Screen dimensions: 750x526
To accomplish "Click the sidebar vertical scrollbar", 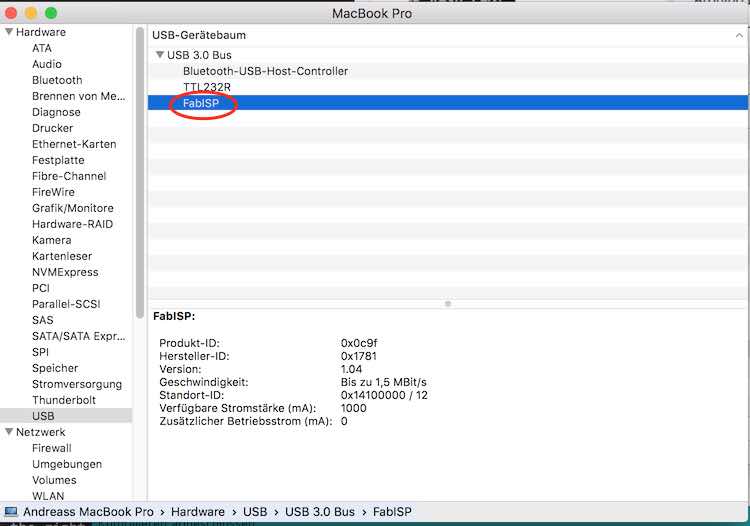I will (140, 172).
